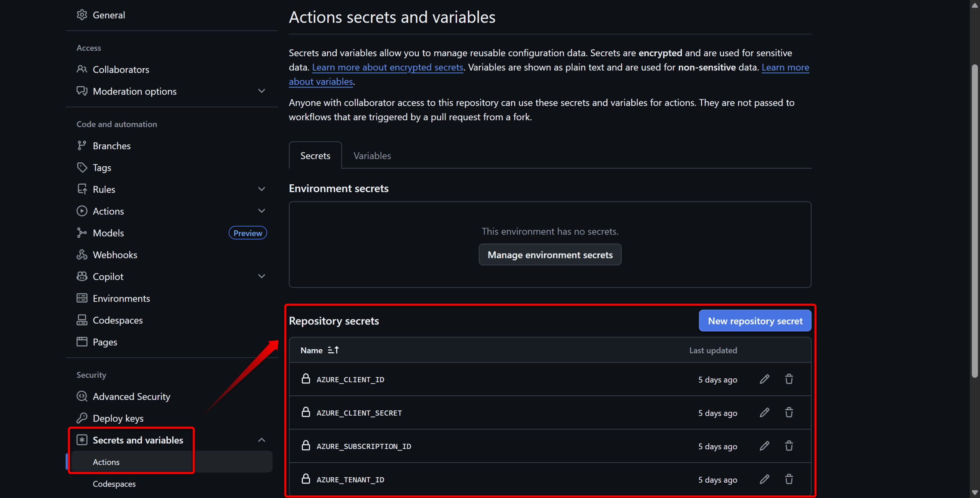Click Manage environment secrets button
Image resolution: width=980 pixels, height=498 pixels.
tap(550, 255)
